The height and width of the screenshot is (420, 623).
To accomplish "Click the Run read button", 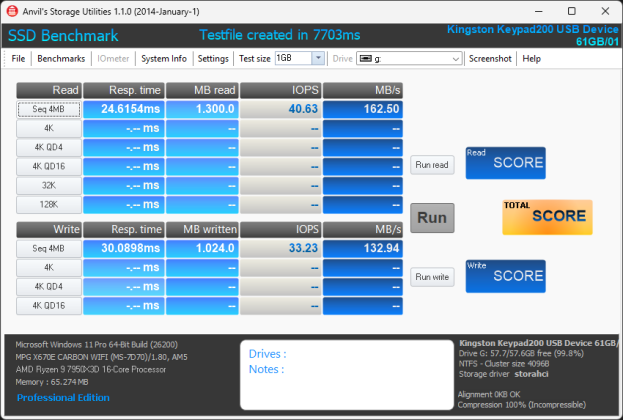I will [432, 164].
